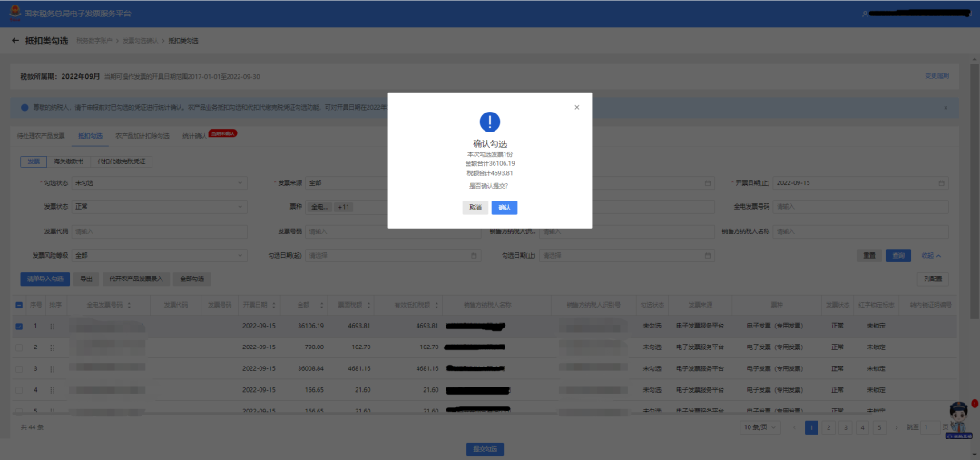
Task: Open the calendar icon in 开票日期(止) field
Action: (941, 182)
